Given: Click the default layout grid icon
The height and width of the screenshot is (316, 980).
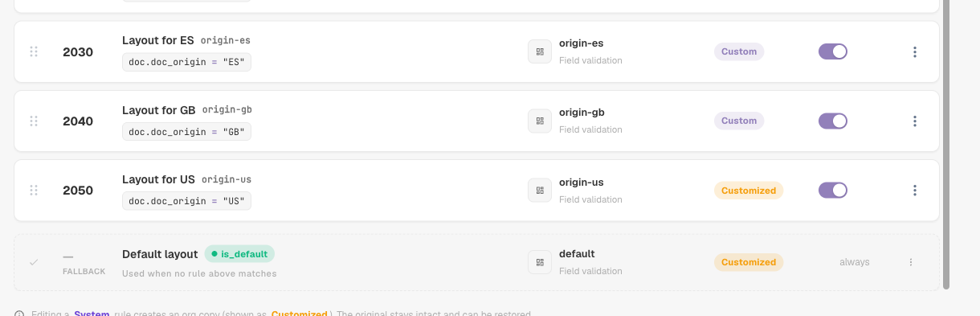Looking at the screenshot, I should 540,262.
